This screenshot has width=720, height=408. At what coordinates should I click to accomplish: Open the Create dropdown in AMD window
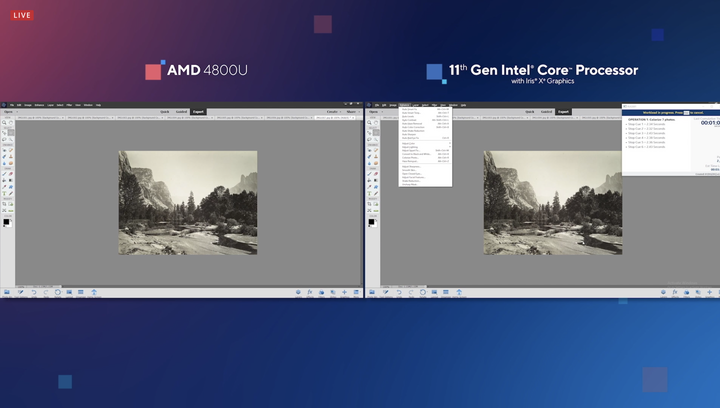(334, 112)
